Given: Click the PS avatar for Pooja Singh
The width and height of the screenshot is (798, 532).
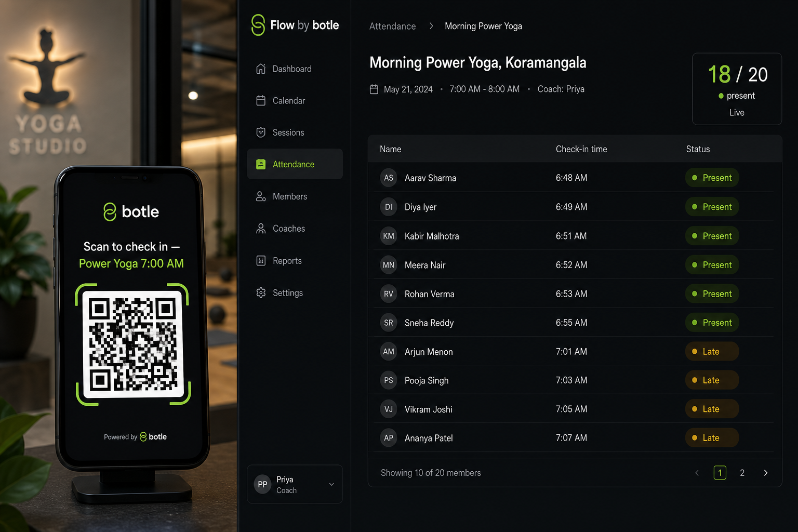Looking at the screenshot, I should pyautogui.click(x=389, y=380).
